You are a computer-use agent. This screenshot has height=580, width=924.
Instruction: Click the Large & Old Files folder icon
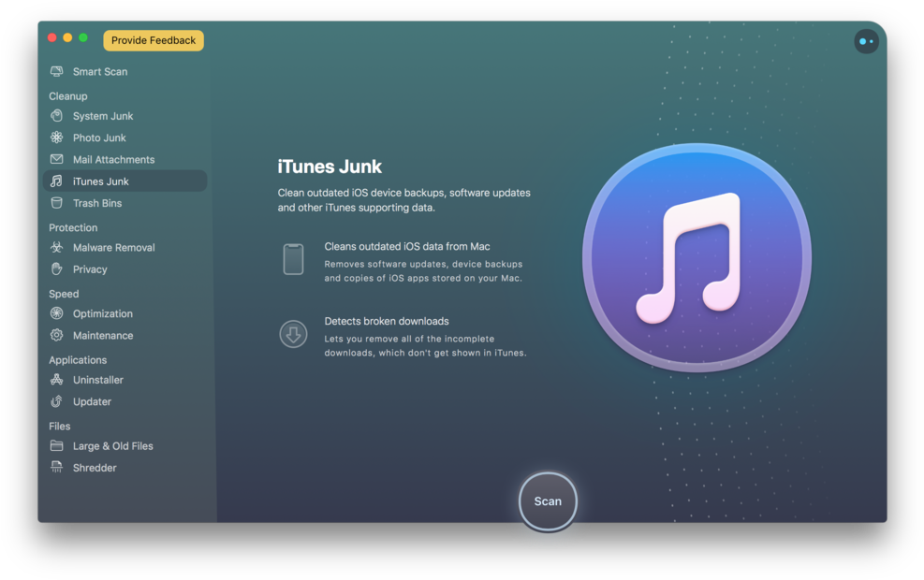(56, 445)
